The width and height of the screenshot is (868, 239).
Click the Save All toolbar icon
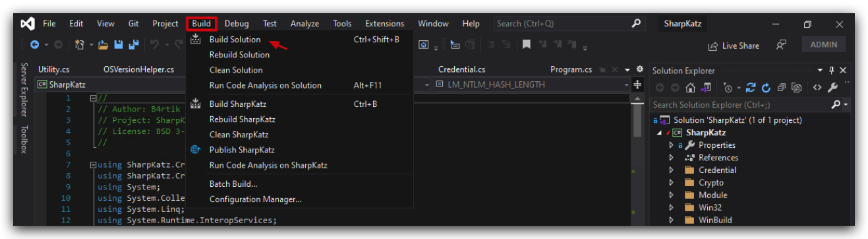point(134,45)
